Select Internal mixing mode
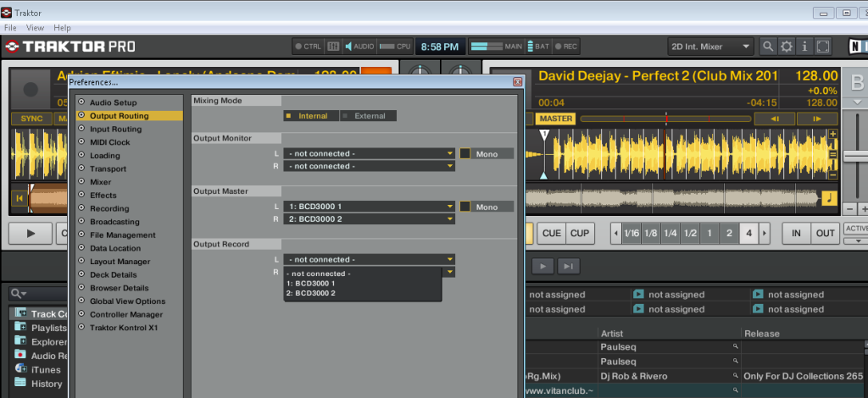868x398 pixels. [311, 116]
